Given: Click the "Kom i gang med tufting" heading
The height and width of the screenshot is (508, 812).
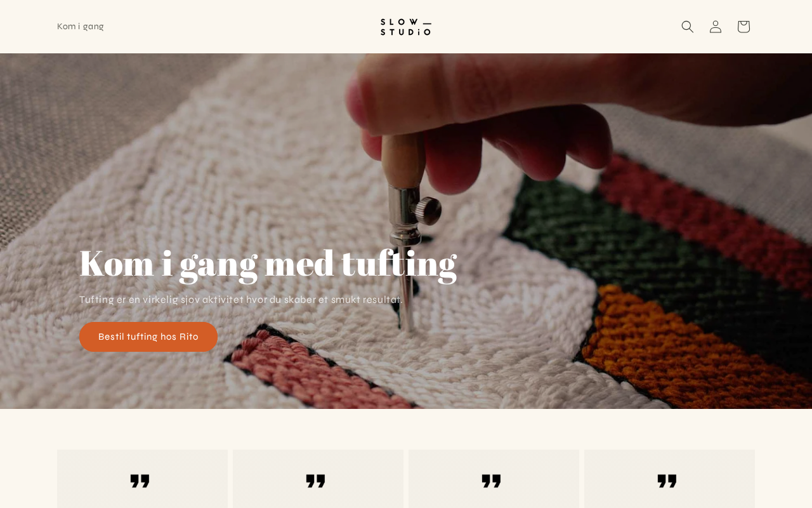Looking at the screenshot, I should (x=268, y=263).
